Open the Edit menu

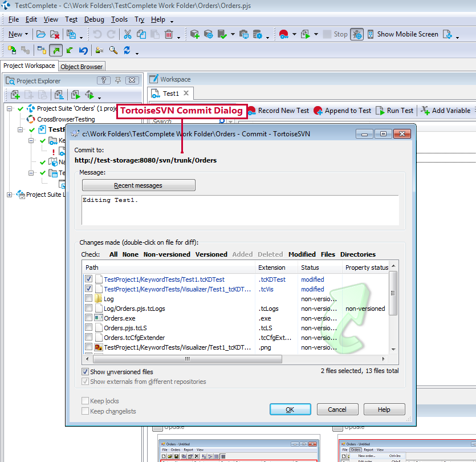31,19
